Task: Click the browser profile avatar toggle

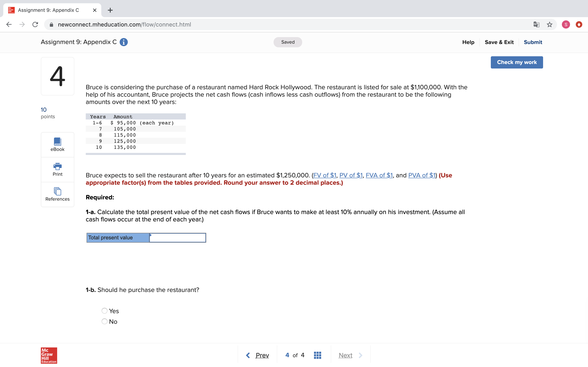Action: (x=566, y=24)
